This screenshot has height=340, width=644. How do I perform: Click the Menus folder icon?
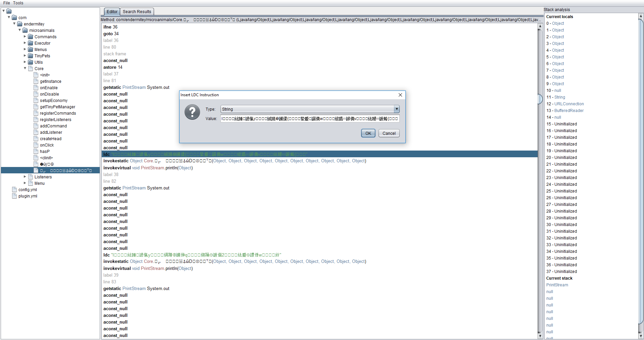click(31, 50)
